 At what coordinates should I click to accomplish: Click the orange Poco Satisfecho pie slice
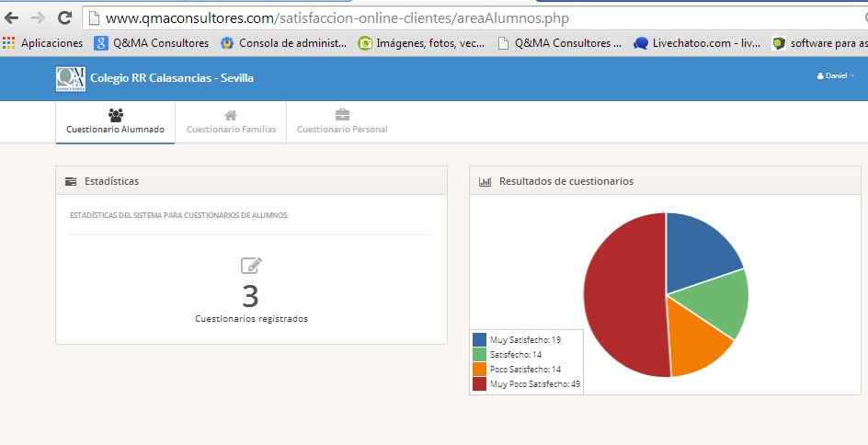click(697, 340)
